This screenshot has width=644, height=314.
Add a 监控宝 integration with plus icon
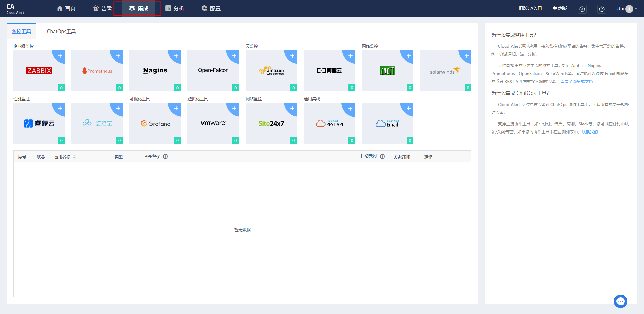click(x=118, y=108)
